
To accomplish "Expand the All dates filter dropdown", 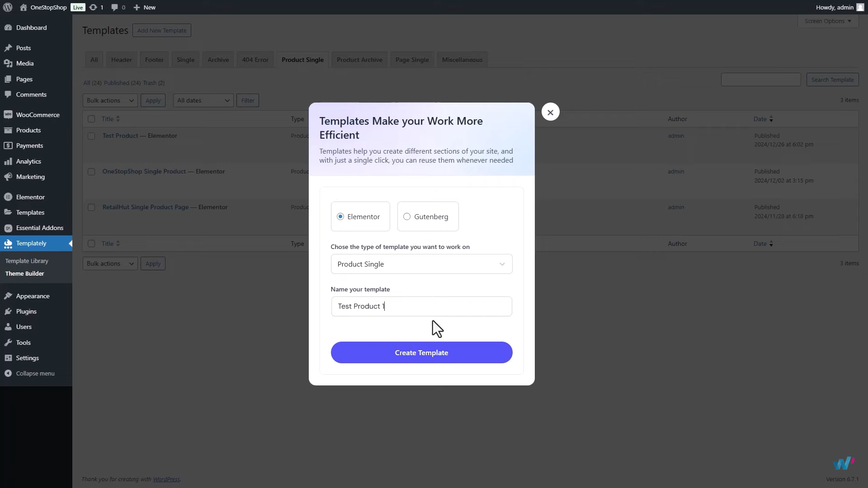I will (203, 100).
